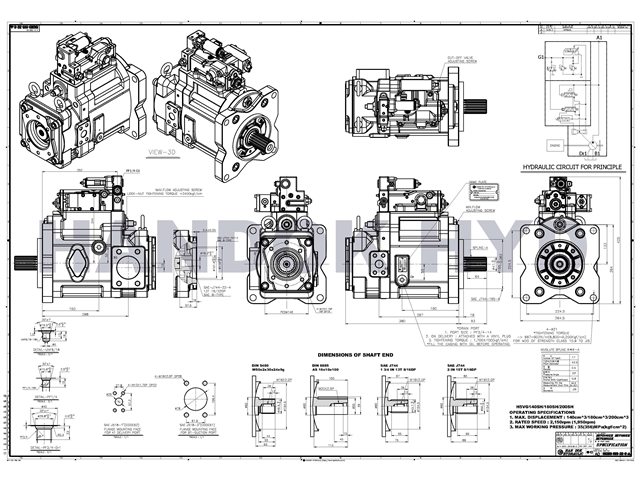Click the "380" overall length dimension
The image size is (640, 480).
(x=402, y=321)
